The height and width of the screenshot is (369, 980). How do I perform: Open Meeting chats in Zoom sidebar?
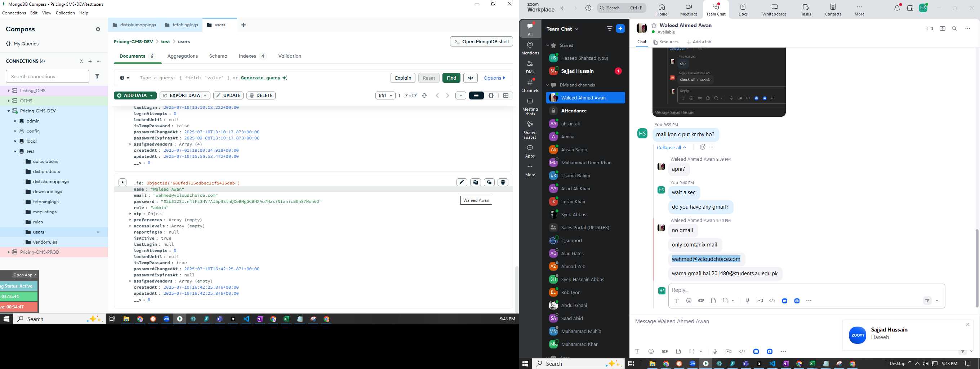tap(530, 107)
